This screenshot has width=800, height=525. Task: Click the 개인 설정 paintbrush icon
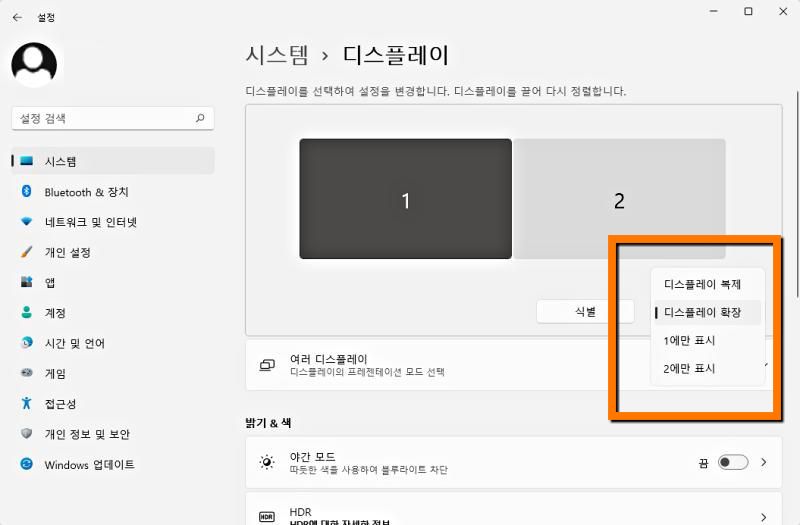click(27, 252)
